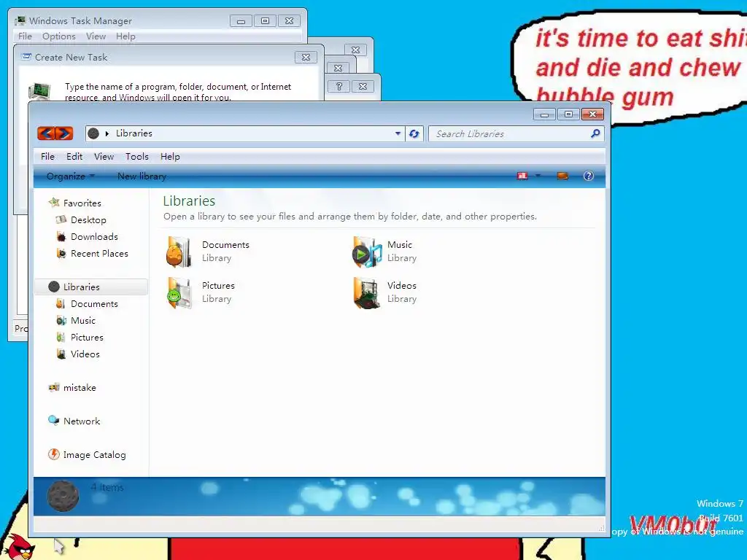Click the moon icon in details pane
Image resolution: width=747 pixels, height=560 pixels.
coord(63,496)
